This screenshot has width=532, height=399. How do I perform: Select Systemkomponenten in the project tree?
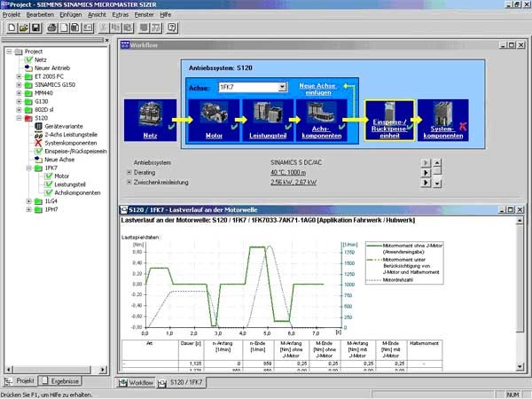[73, 142]
